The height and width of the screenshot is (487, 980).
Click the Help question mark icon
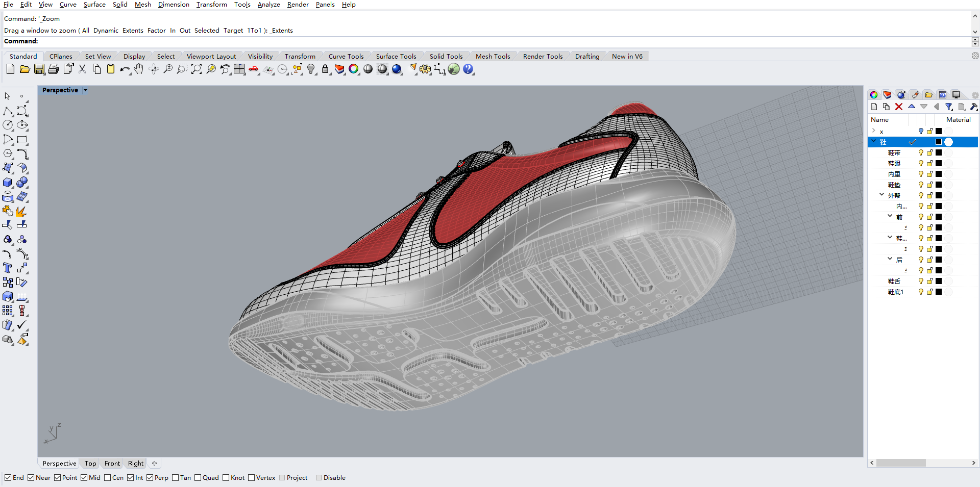(x=468, y=69)
